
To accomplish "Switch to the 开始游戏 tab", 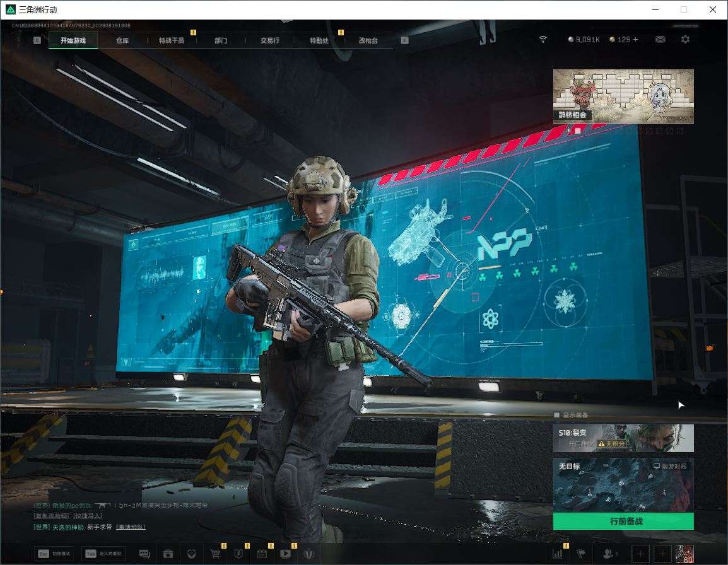I will click(x=73, y=40).
